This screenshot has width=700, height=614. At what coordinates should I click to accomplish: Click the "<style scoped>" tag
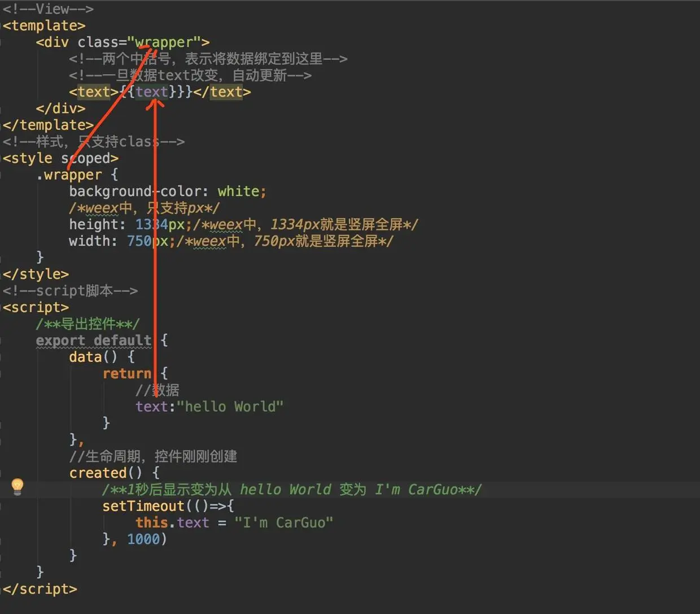pyautogui.click(x=60, y=158)
